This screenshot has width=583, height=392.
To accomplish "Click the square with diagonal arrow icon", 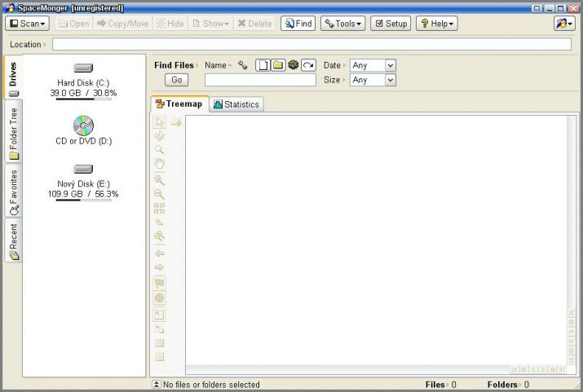I will [x=160, y=315].
